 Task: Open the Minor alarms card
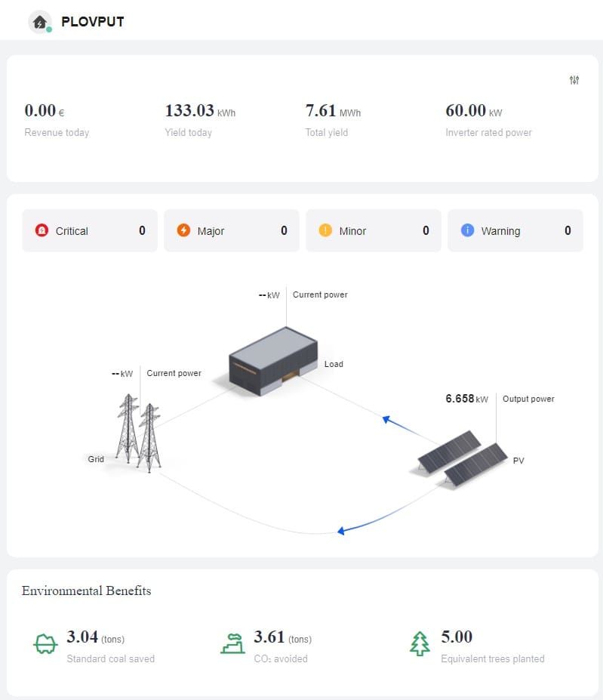click(x=374, y=230)
